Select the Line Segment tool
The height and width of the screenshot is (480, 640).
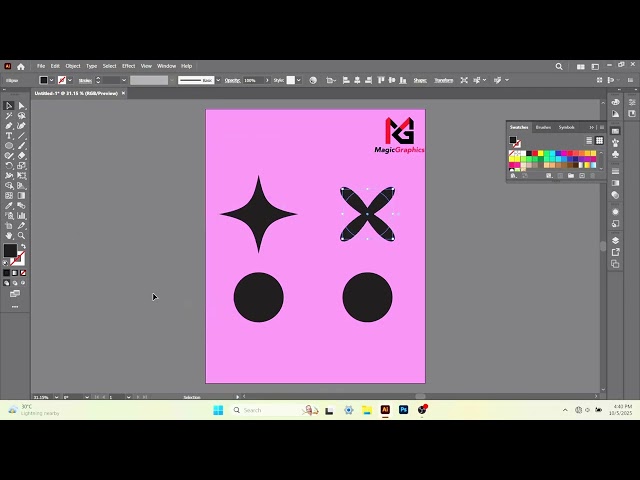point(22,136)
